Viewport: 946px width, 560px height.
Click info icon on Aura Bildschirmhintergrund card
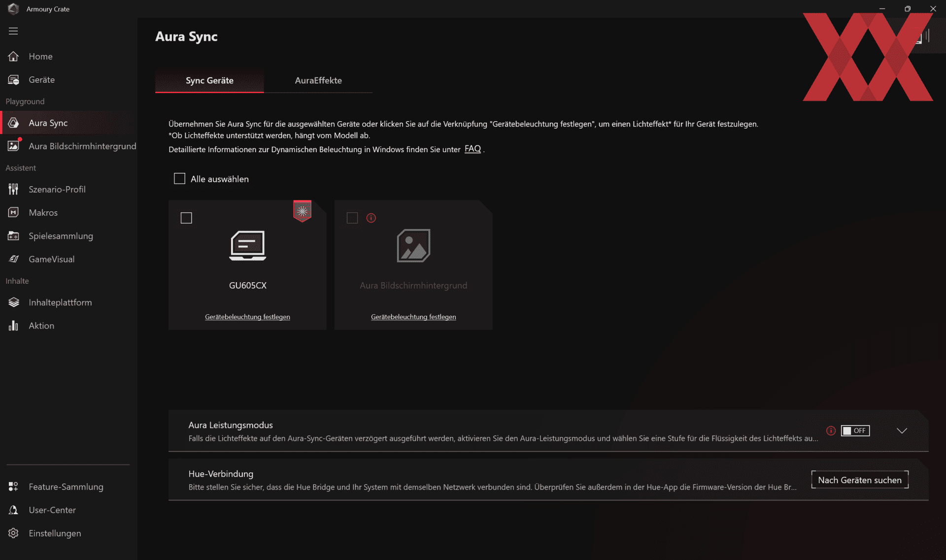point(371,218)
